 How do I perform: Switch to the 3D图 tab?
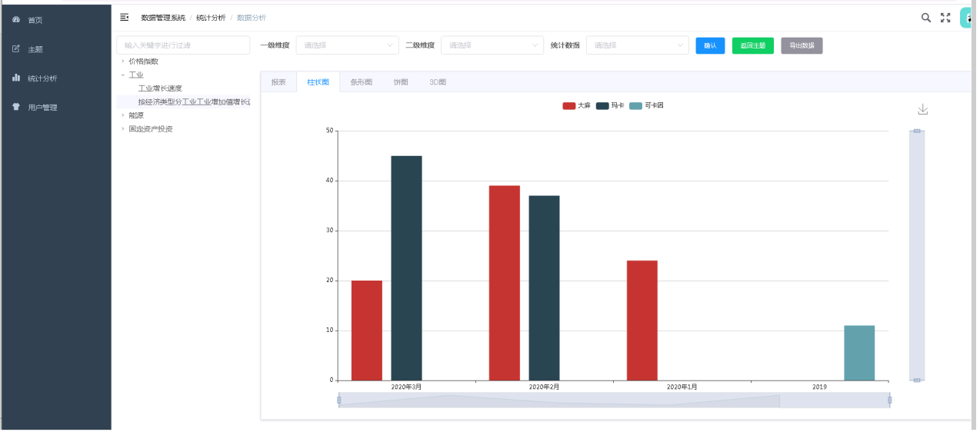[438, 81]
